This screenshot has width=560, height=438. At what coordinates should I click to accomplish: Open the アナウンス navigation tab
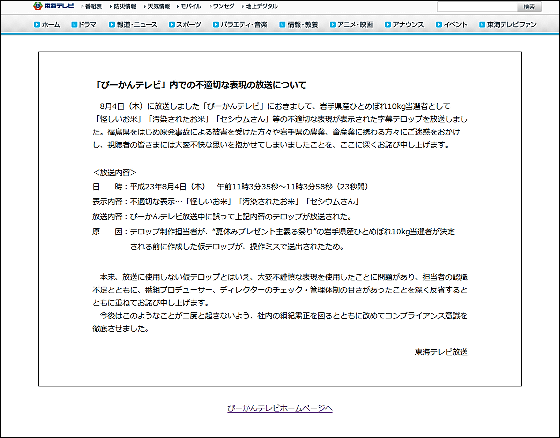pos(405,25)
